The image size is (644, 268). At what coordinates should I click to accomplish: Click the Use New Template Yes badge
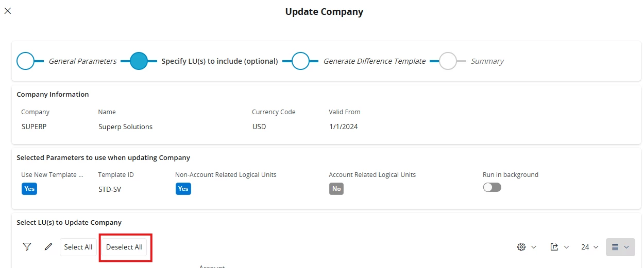click(29, 189)
